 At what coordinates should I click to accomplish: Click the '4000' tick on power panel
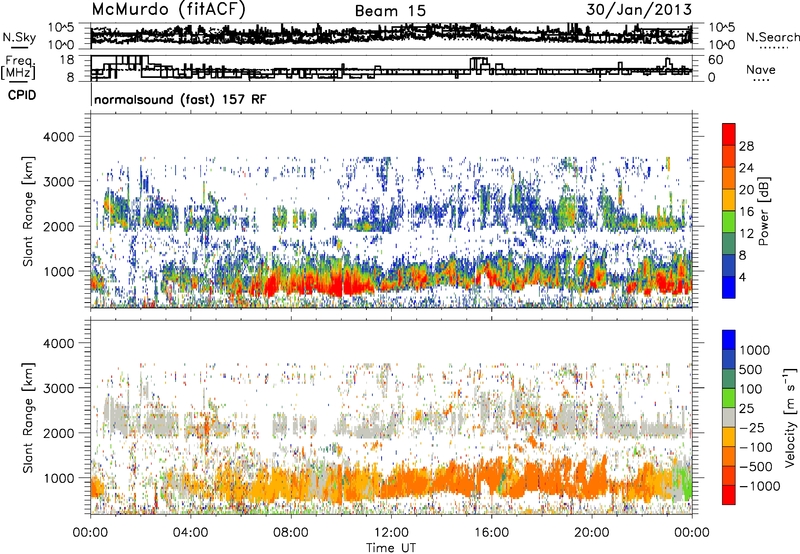click(59, 137)
